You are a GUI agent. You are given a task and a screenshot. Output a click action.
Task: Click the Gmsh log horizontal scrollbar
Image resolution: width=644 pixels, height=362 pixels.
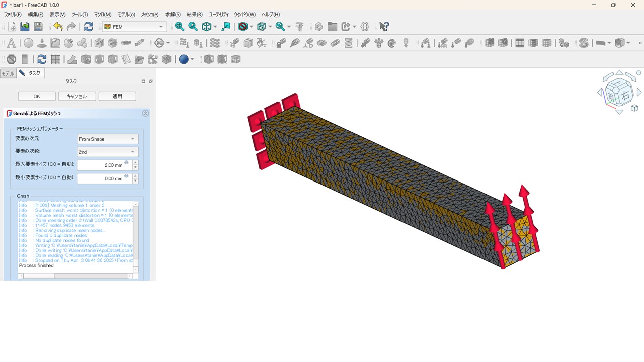click(x=75, y=276)
